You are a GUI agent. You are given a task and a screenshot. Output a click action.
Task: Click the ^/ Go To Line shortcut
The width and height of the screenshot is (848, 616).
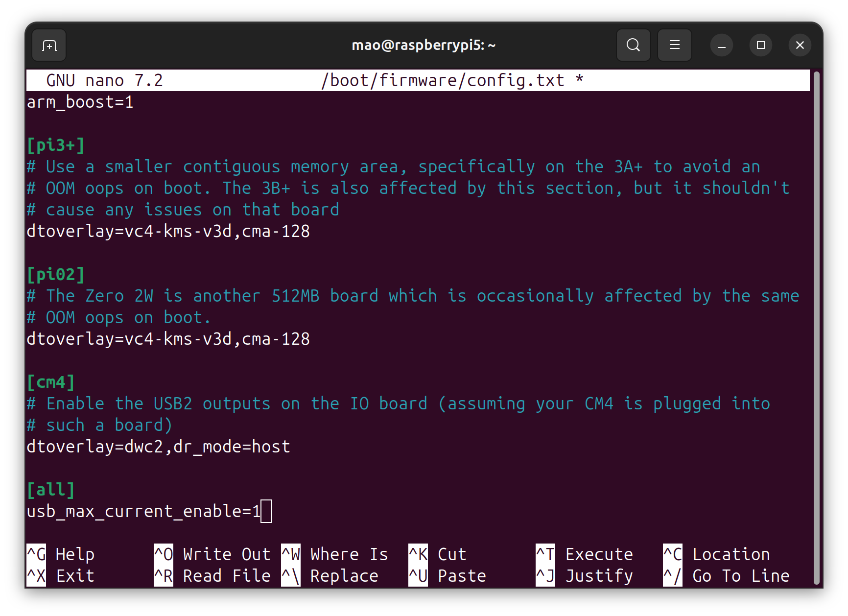(726, 576)
